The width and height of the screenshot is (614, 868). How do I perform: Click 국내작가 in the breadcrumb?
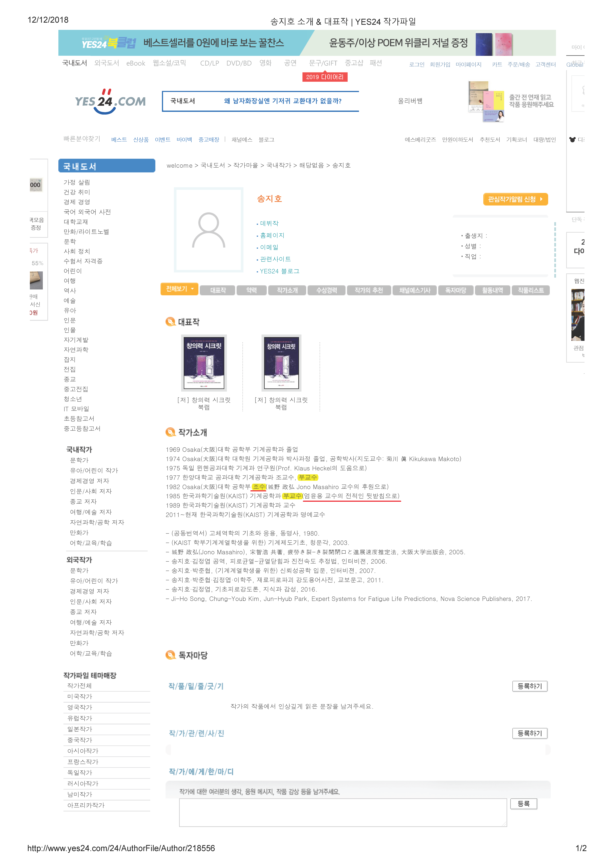(279, 166)
